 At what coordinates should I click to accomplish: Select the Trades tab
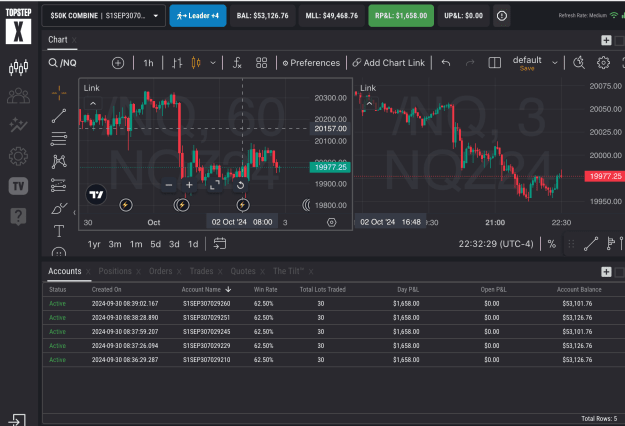pyautogui.click(x=201, y=271)
